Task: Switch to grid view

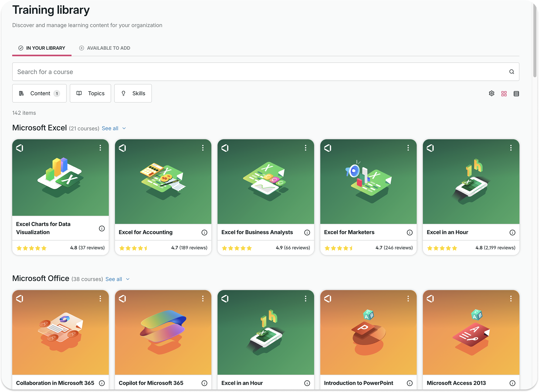Action: 504,93
